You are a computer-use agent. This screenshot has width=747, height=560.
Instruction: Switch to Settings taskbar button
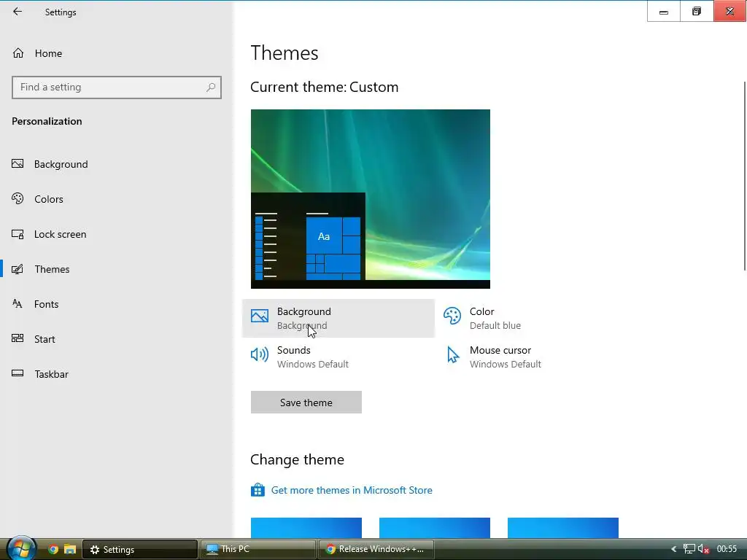(140, 549)
